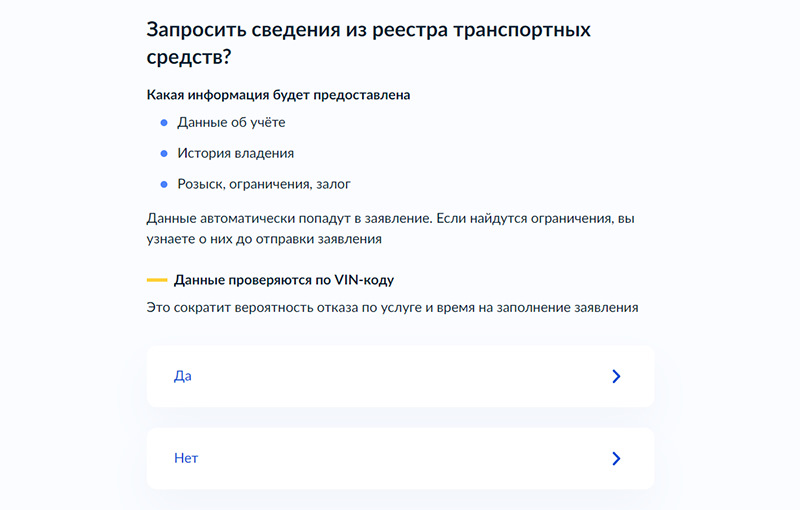Click the blue bullet beside Розыск, ограничения, залог
The width and height of the screenshot is (800, 510).
pos(164,185)
